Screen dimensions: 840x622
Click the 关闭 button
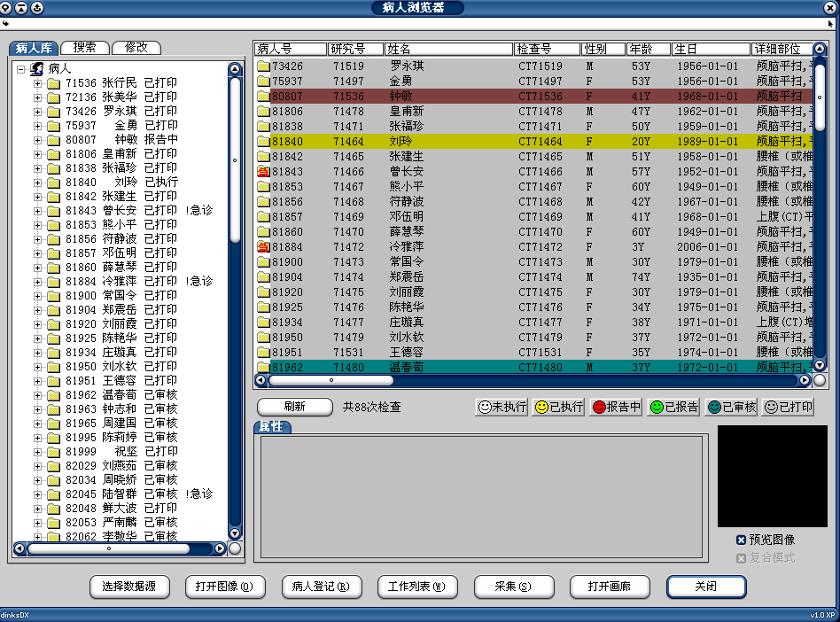click(x=706, y=587)
